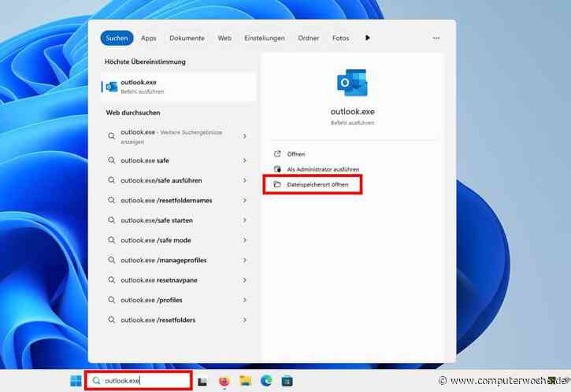Click search icon beside 'outlook.exe /manageprofiles'
Viewport: 571px width, 392px height.
click(111, 261)
